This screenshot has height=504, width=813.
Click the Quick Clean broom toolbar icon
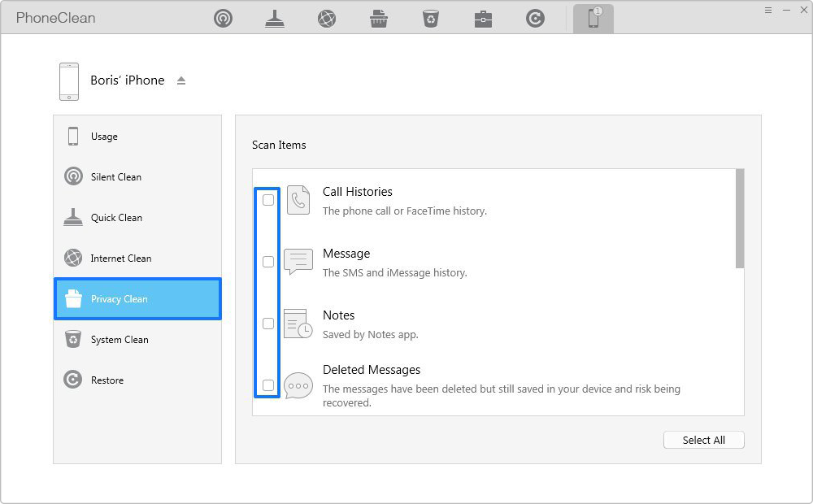[x=275, y=18]
